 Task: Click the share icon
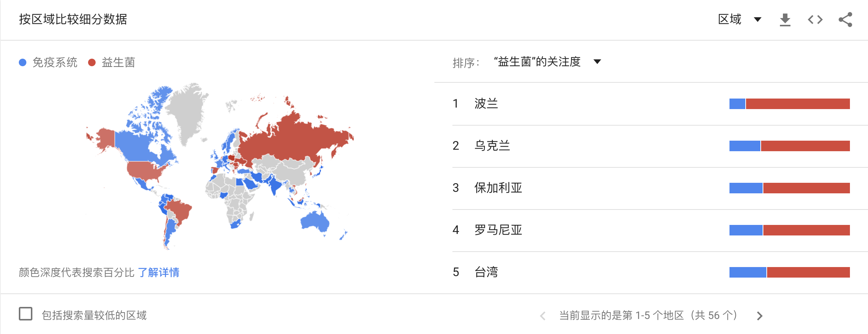[845, 20]
